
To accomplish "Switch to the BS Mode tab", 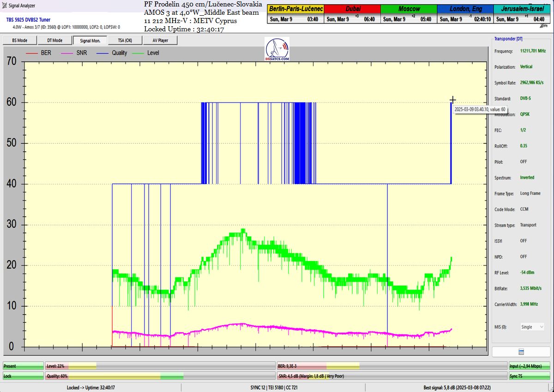I will tap(19, 41).
